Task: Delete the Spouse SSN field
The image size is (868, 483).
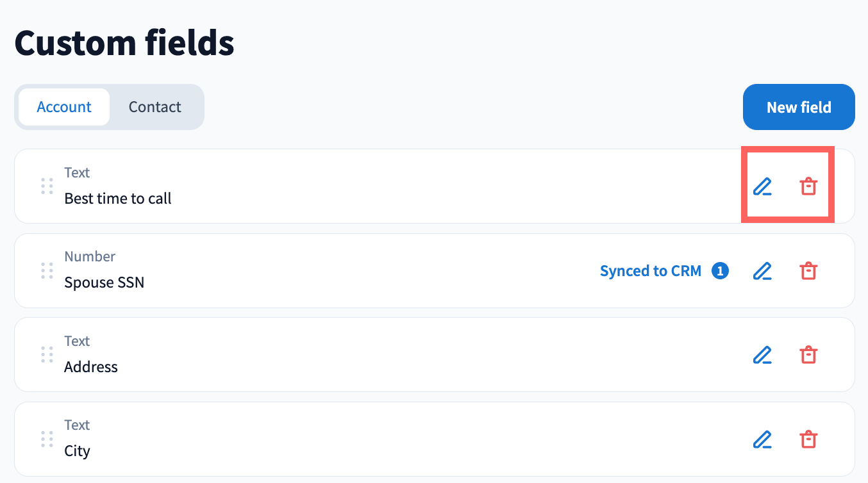Action: [808, 271]
